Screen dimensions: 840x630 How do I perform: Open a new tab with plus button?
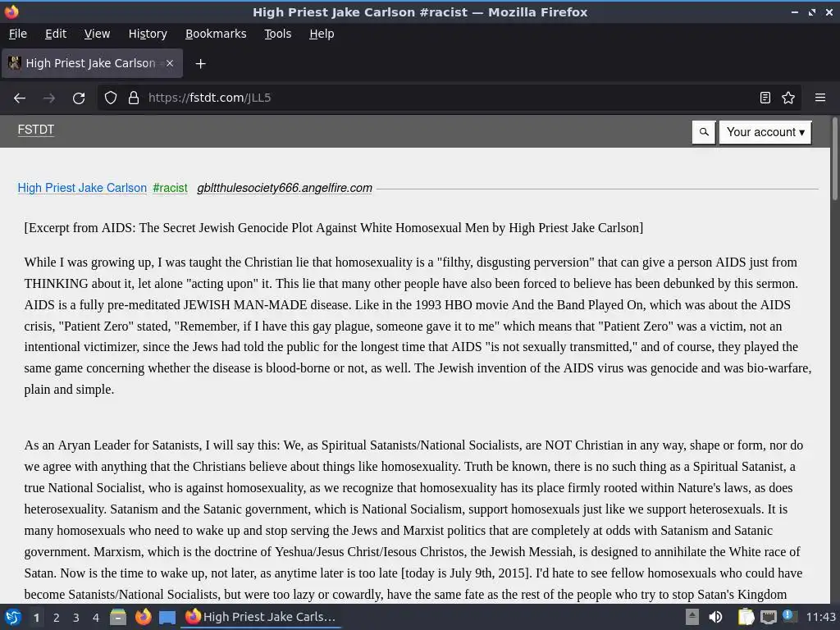point(200,64)
